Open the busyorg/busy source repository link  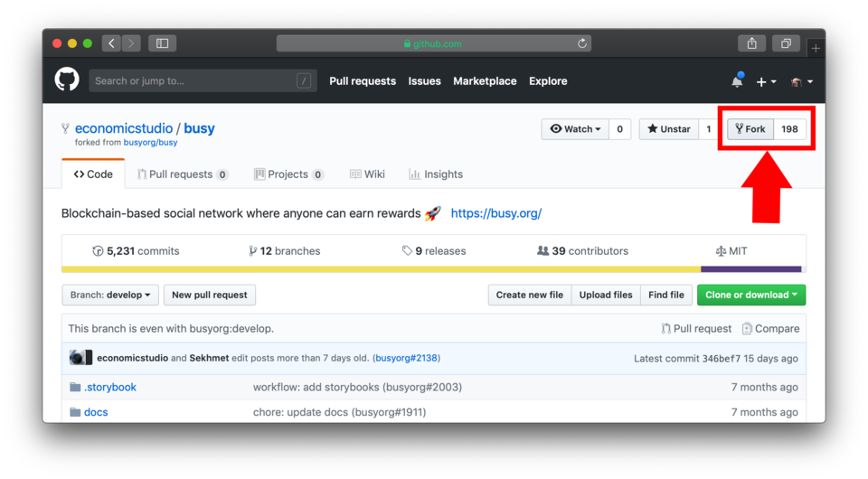tap(151, 142)
